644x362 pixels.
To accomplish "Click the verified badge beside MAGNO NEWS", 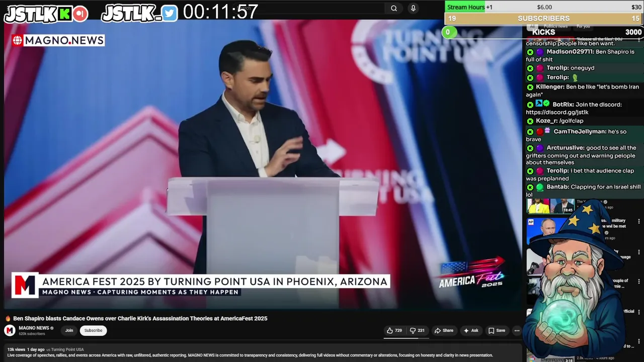I will [52, 328].
